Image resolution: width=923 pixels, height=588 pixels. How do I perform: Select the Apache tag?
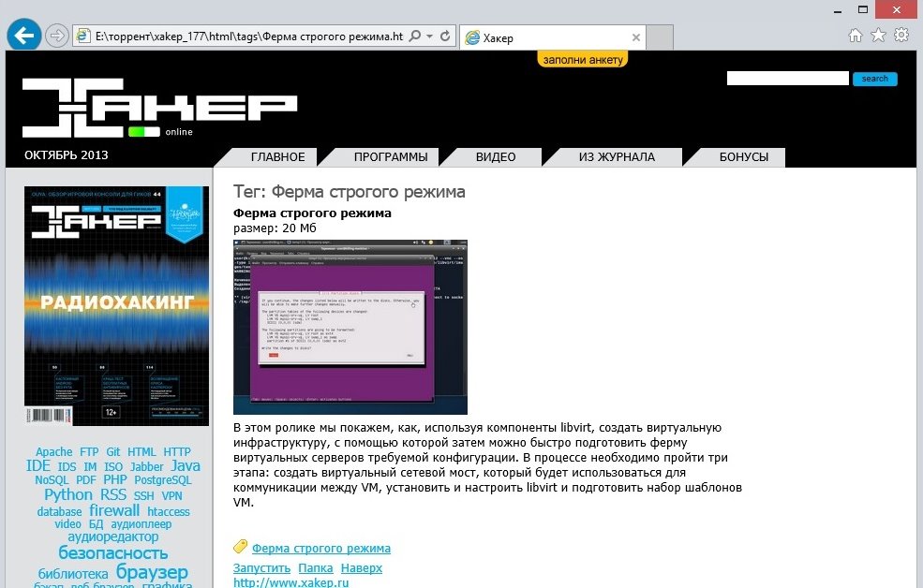coord(54,451)
